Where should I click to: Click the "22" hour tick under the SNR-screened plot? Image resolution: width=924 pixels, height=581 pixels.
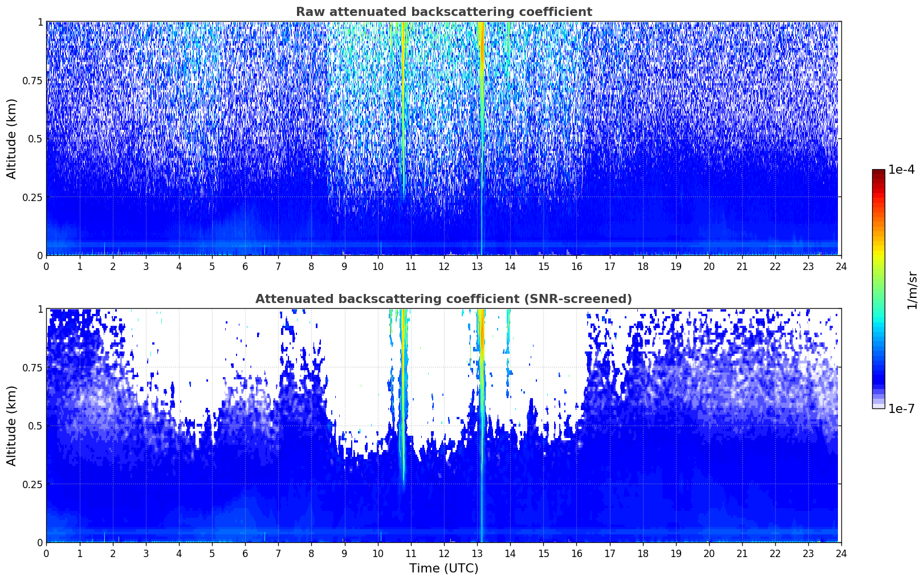[775, 553]
